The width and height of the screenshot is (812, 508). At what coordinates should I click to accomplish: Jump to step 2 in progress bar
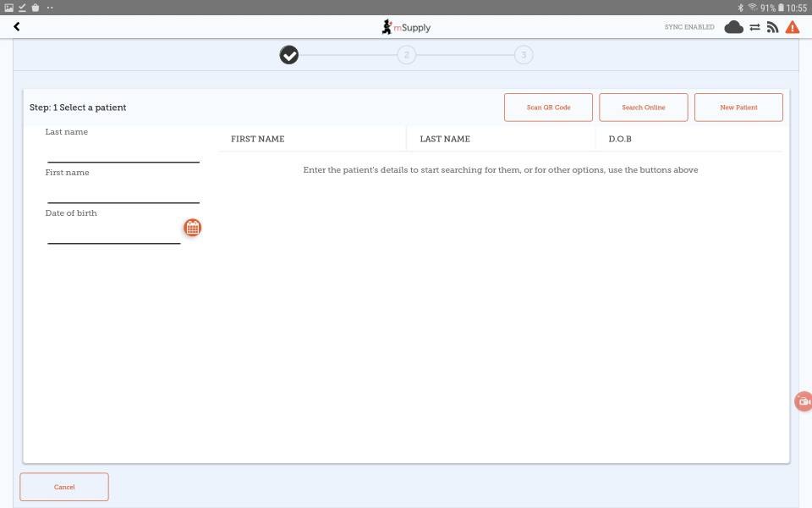406,55
